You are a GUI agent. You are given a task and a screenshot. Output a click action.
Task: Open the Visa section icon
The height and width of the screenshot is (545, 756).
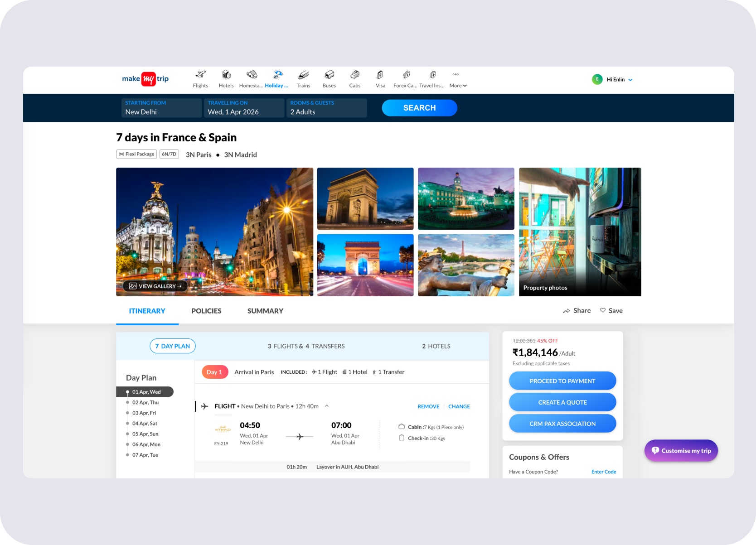click(x=380, y=75)
